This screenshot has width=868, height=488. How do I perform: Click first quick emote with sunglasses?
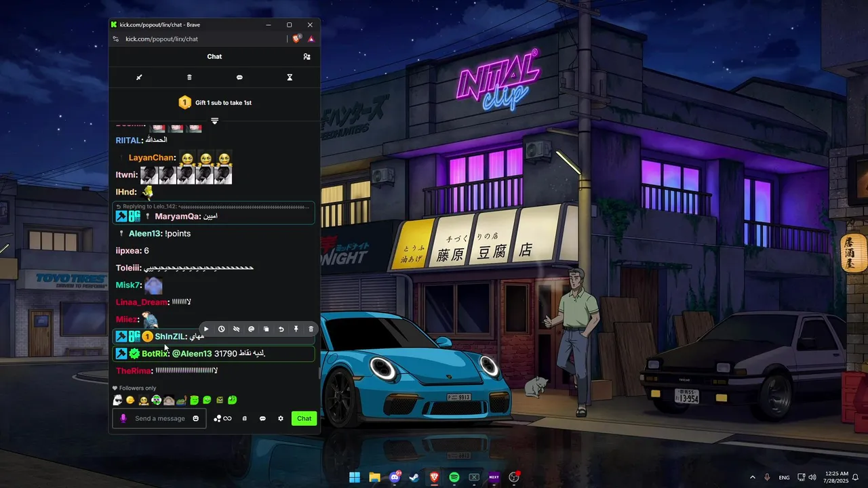(117, 401)
